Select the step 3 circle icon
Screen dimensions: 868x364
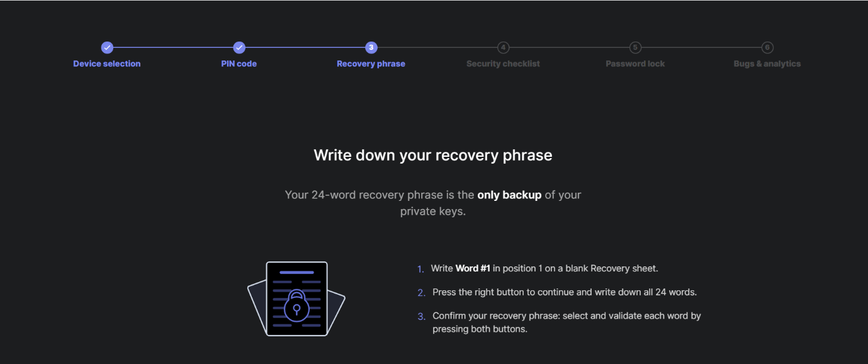pyautogui.click(x=371, y=48)
